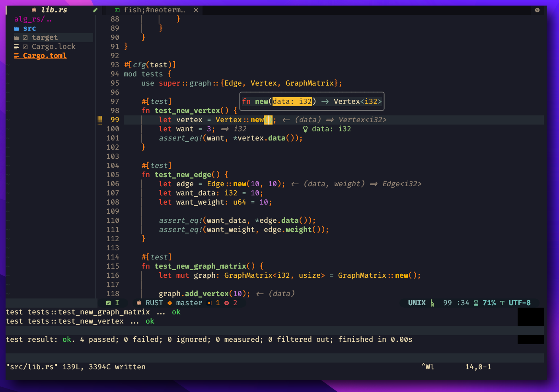559x392 pixels.
Task: Click the yellow sign-column marker on line 99
Action: point(100,120)
